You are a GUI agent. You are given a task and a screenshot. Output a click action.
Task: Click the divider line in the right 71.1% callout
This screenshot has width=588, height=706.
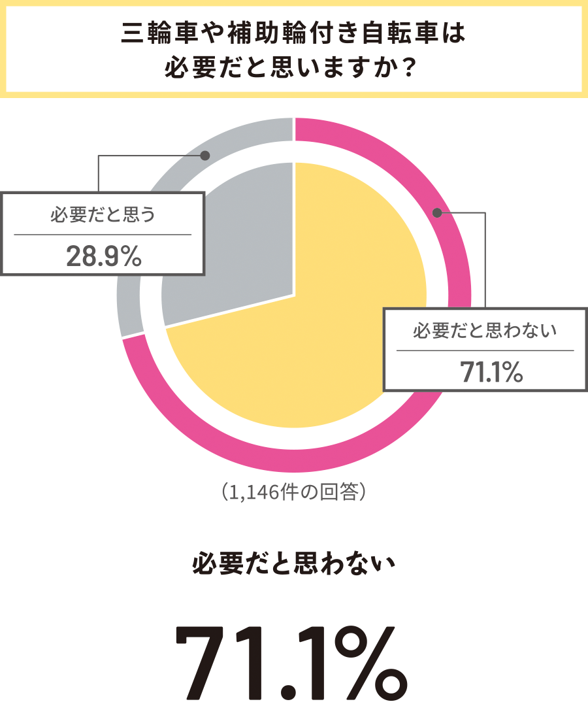point(485,350)
